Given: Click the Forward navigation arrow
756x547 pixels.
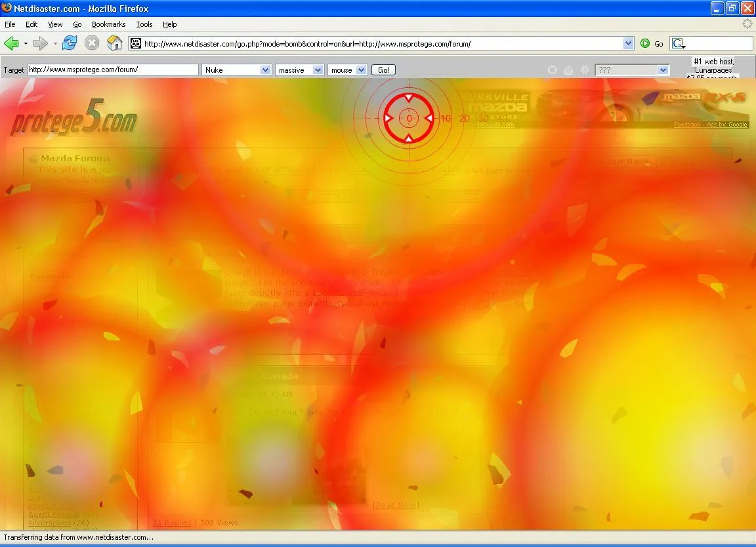Looking at the screenshot, I should (41, 43).
